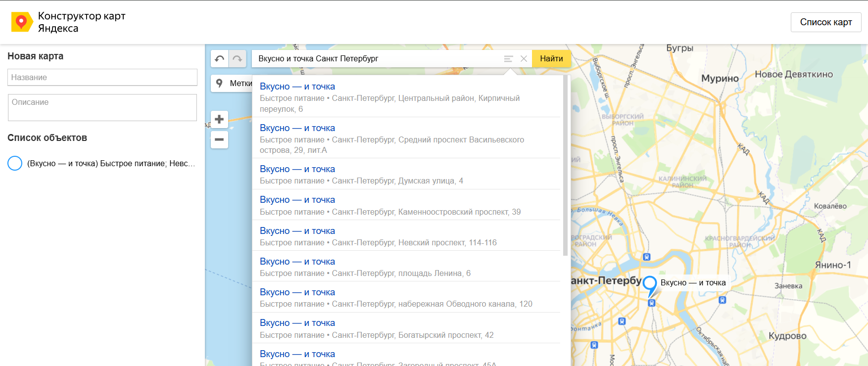
Task: Click the Заневка map label
Action: click(x=788, y=286)
